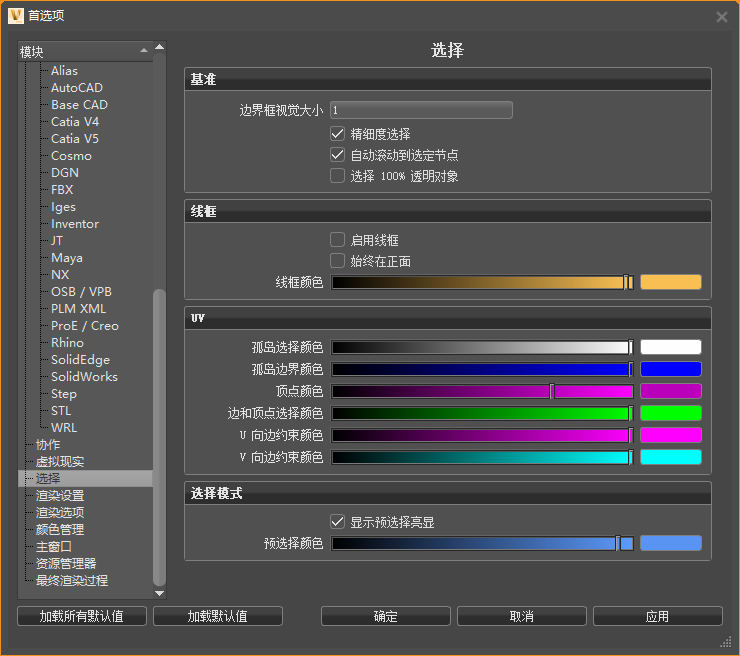Click 加载所有默认值 button
Viewport: 740px width, 656px height.
pos(82,616)
